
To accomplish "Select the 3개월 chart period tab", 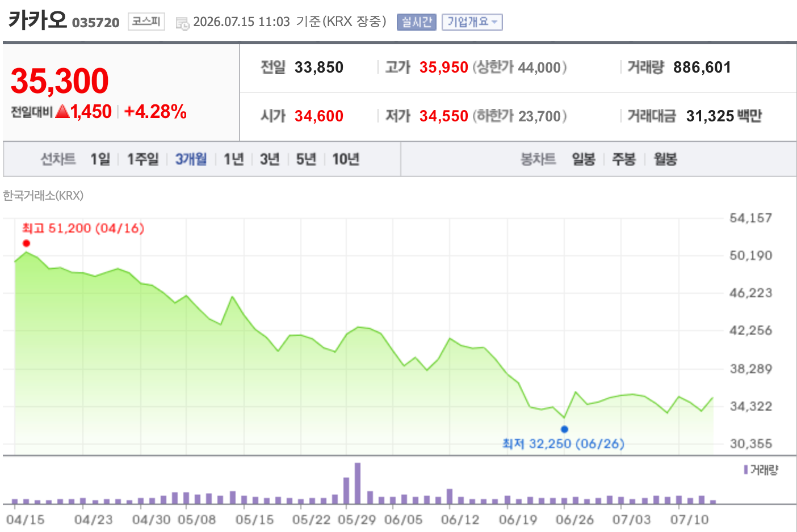I will click(x=191, y=159).
